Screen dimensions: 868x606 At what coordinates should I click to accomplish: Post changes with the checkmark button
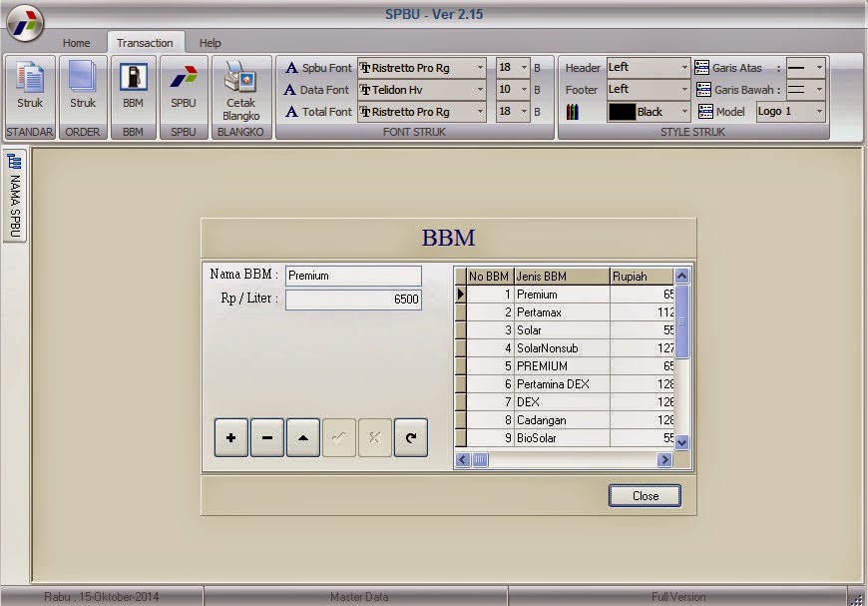tap(339, 437)
